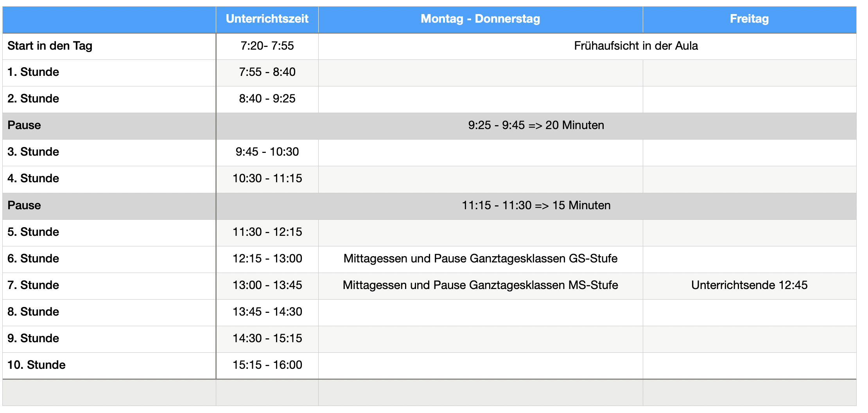
Task: Select the 7:20- 7:55 time cell
Action: (267, 46)
